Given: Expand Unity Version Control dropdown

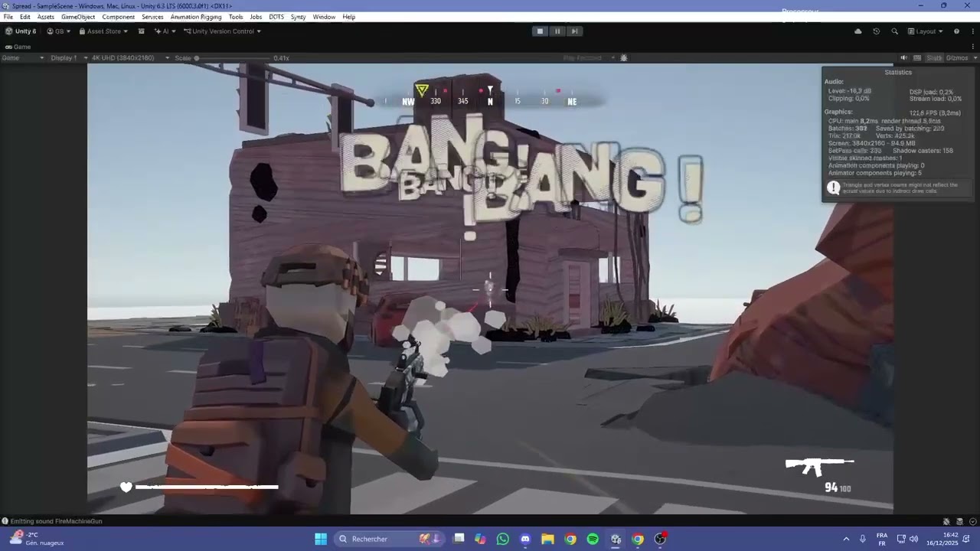Looking at the screenshot, I should [223, 31].
